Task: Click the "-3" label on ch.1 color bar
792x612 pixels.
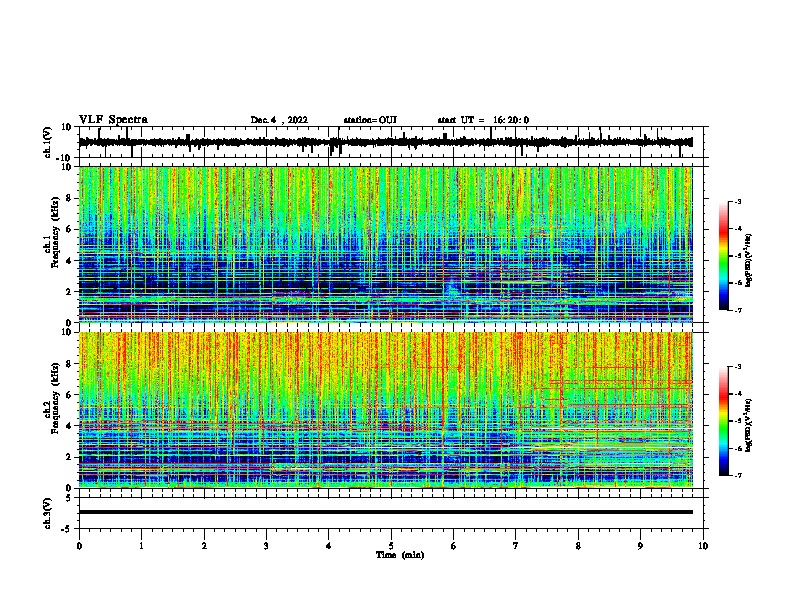Action: pos(737,202)
